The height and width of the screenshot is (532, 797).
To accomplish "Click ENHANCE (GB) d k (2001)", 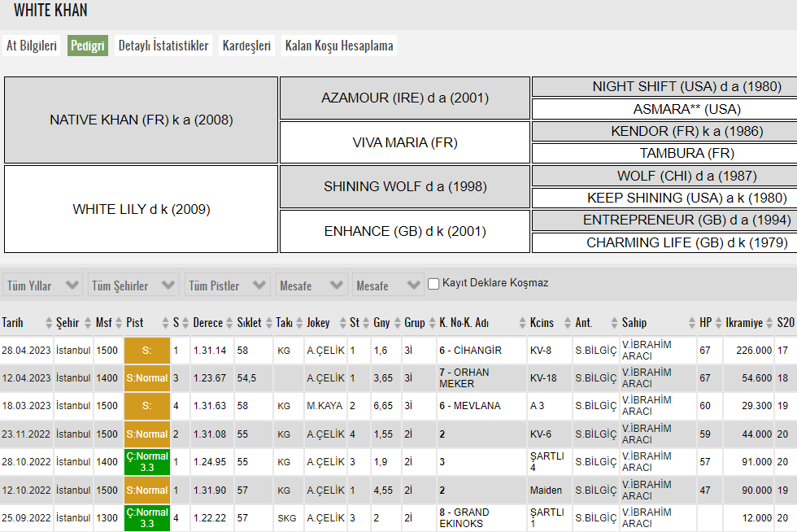I will click(x=405, y=231).
